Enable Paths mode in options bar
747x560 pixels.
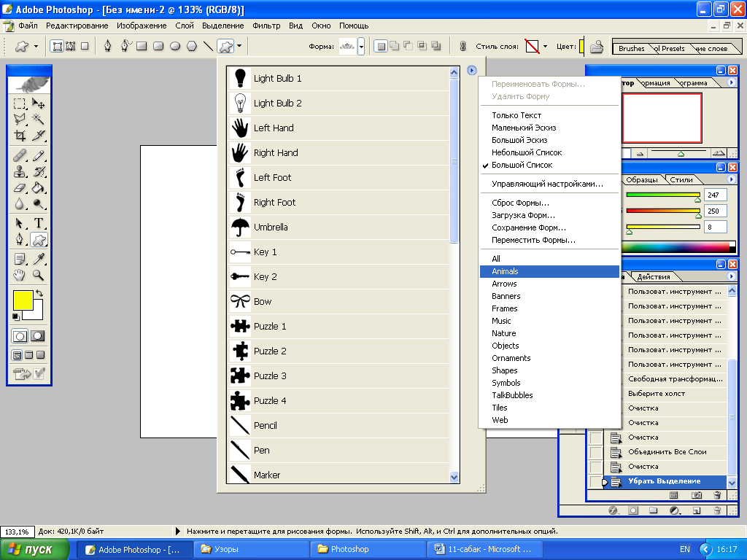tap(71, 46)
